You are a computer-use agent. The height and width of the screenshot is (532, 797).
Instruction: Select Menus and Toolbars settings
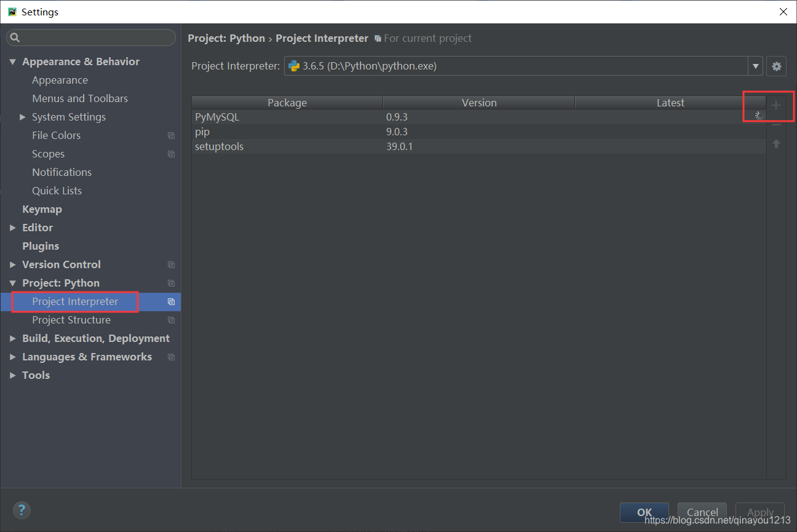pos(80,98)
